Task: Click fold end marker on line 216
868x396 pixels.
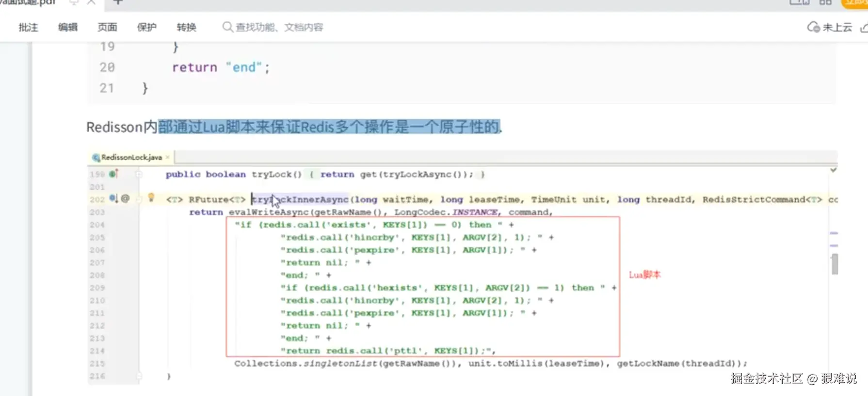Action: click(139, 376)
